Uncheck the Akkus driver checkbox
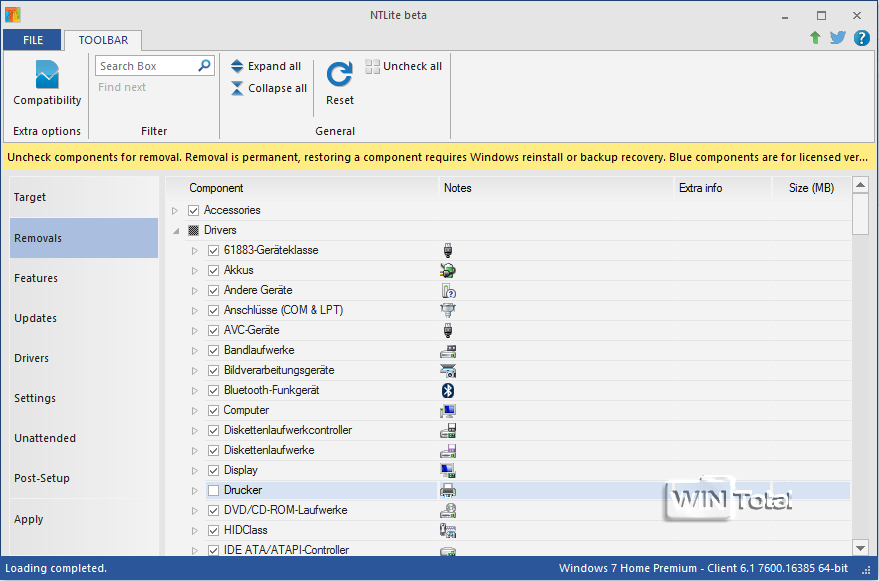 [x=213, y=270]
